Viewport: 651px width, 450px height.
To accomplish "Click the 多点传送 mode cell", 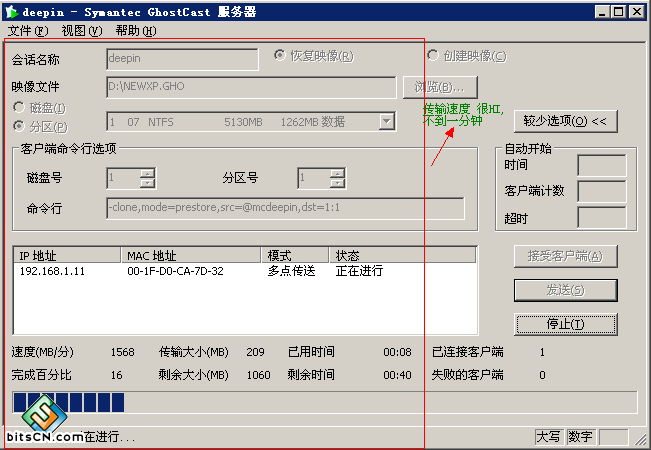I will [291, 271].
